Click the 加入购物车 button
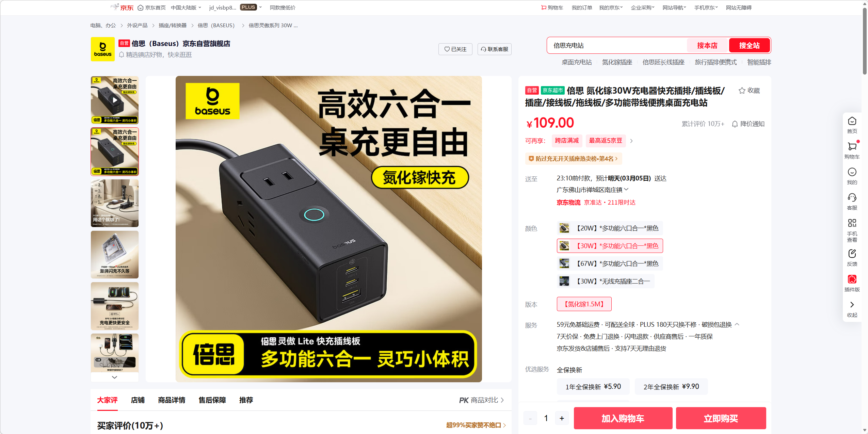The image size is (868, 434). coord(623,418)
